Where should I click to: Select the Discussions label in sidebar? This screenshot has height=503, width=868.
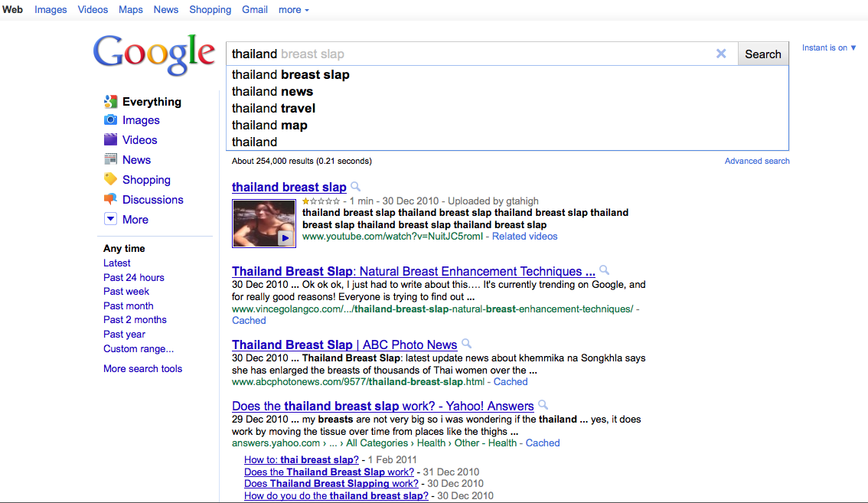(x=153, y=199)
